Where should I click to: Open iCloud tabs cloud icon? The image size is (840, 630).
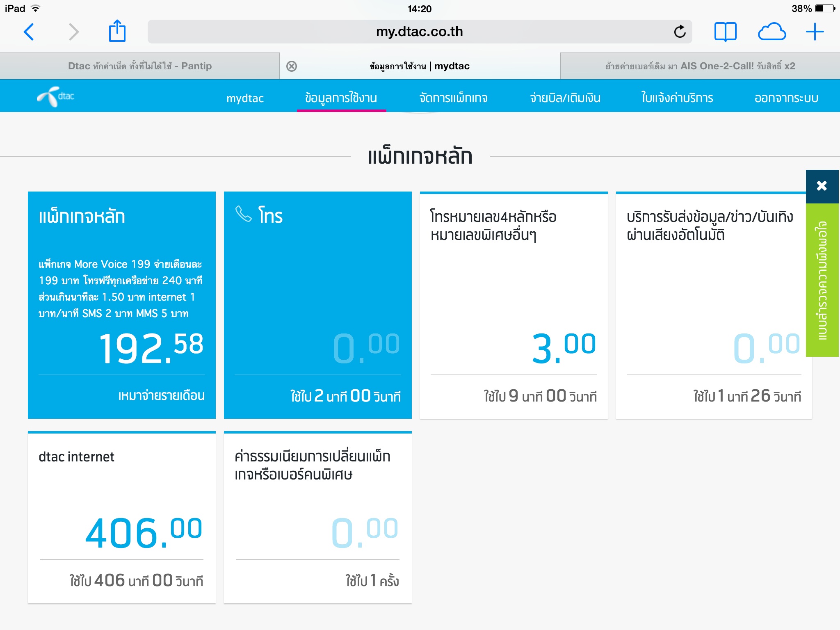772,32
